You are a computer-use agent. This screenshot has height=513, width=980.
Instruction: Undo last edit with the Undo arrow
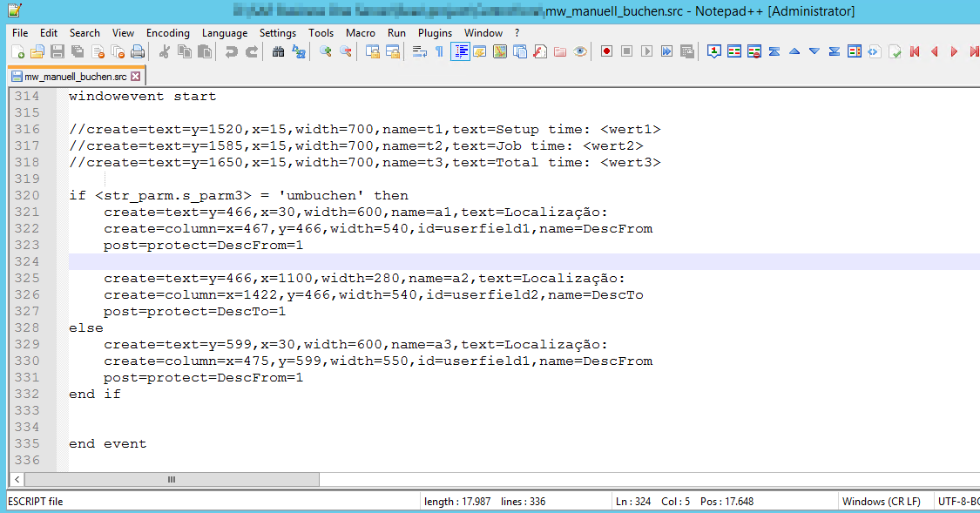(x=231, y=52)
